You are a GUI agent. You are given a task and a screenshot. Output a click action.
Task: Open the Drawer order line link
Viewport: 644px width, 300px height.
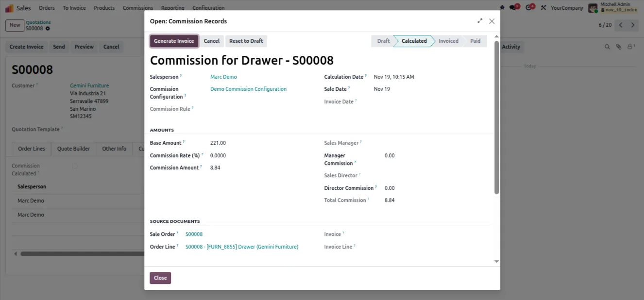pos(242,247)
